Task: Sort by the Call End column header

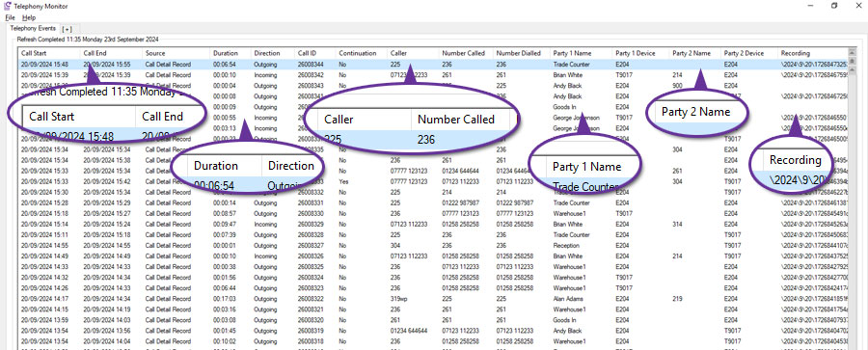Action: (111, 53)
